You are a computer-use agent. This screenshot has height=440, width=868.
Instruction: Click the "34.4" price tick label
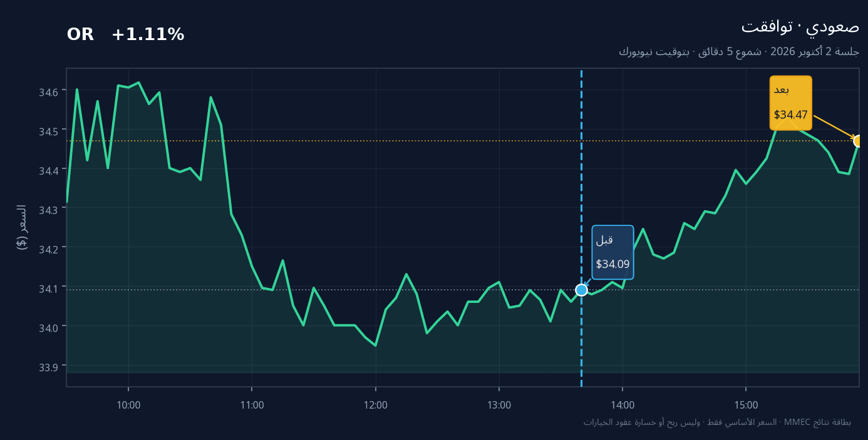click(48, 170)
